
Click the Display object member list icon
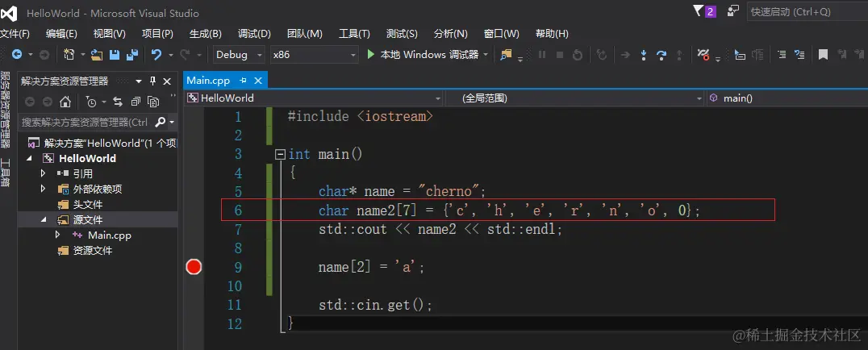[x=740, y=55]
